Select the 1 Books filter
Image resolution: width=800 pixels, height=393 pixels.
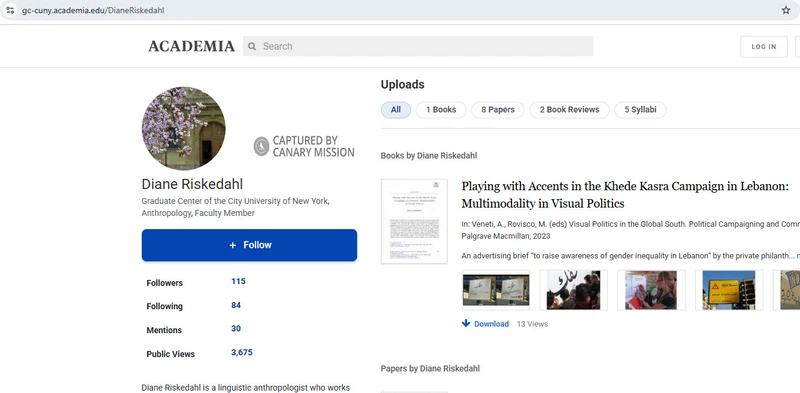(x=441, y=110)
